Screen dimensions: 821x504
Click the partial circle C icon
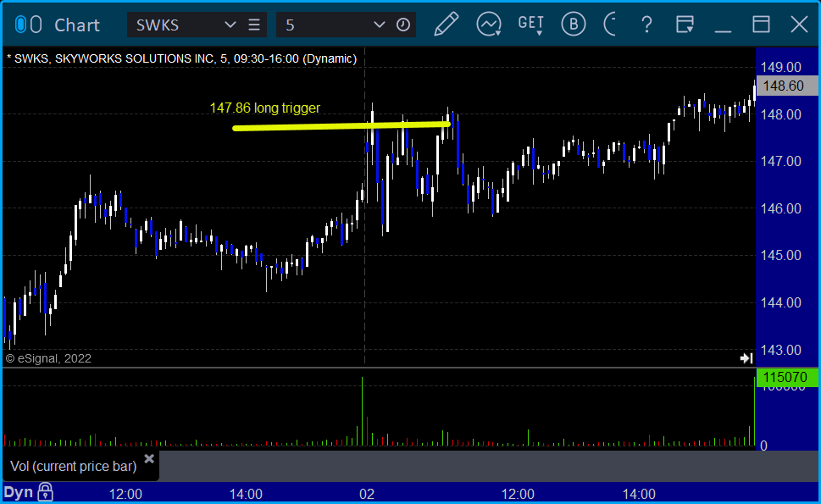click(609, 25)
